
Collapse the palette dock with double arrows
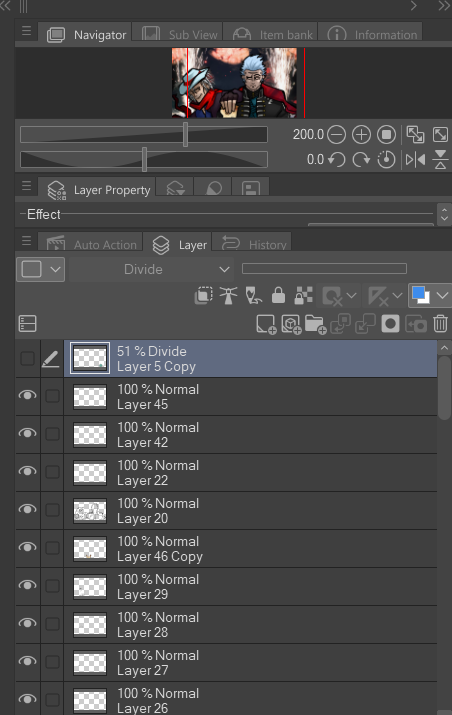(5, 5)
